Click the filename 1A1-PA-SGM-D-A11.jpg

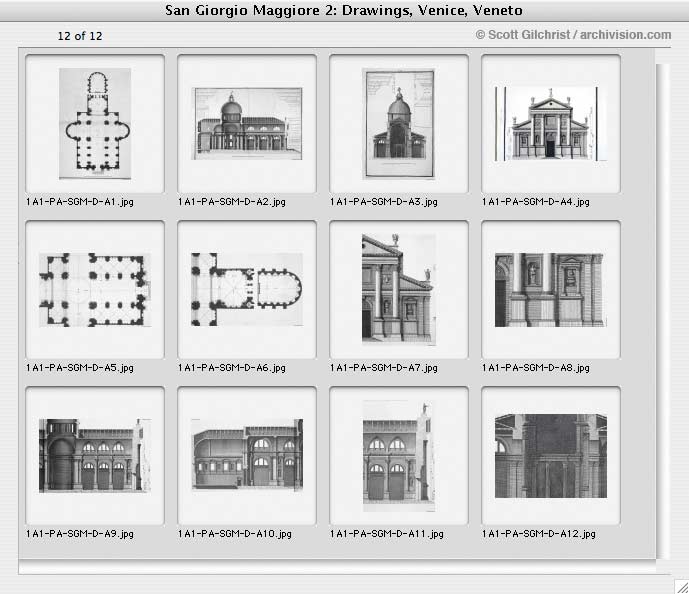point(387,534)
